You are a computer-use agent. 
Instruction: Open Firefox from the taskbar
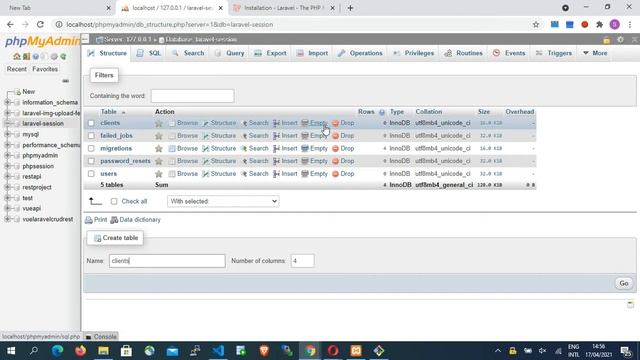coord(80,351)
